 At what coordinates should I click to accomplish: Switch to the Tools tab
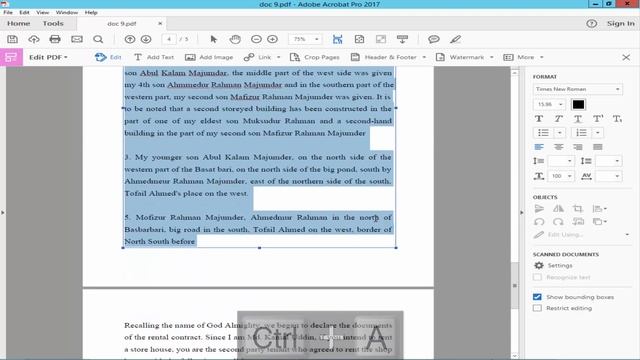click(53, 24)
